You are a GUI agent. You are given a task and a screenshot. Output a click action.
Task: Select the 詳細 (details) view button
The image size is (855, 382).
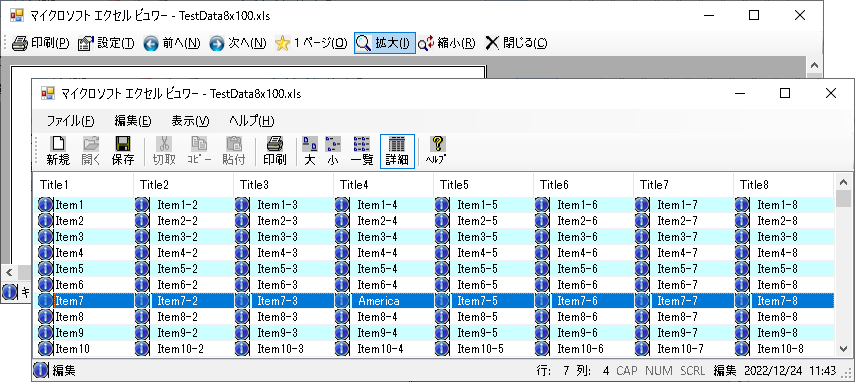pyautogui.click(x=397, y=151)
